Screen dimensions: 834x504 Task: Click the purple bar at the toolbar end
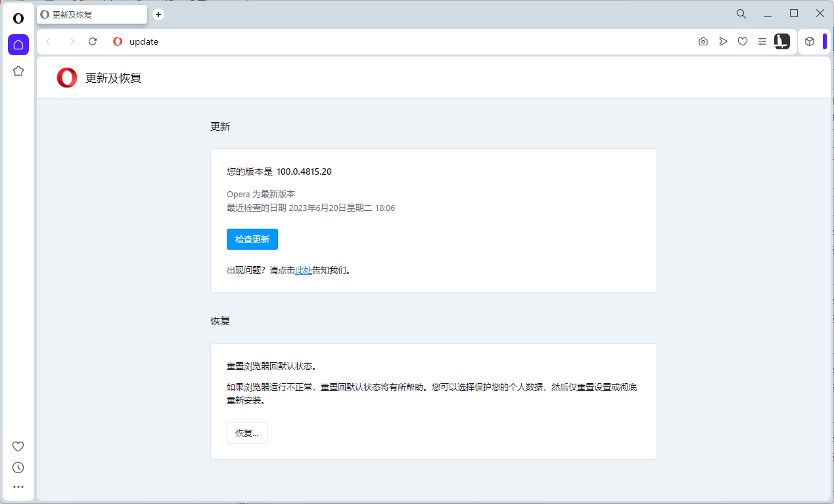pos(825,41)
